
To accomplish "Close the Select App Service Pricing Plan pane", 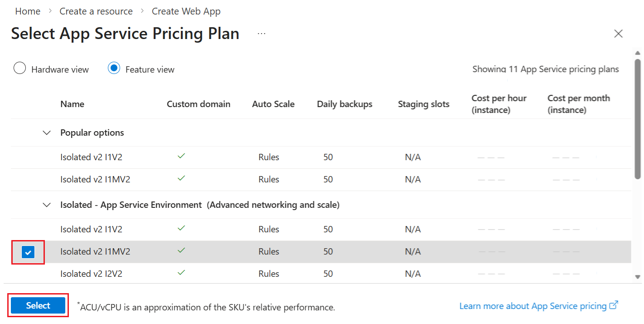I will click(x=618, y=33).
